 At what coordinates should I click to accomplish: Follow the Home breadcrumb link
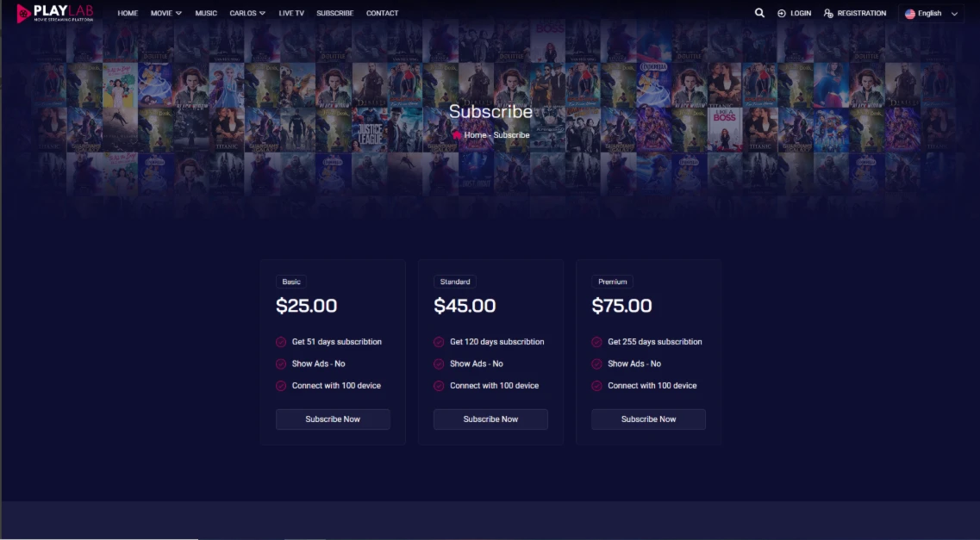point(475,135)
